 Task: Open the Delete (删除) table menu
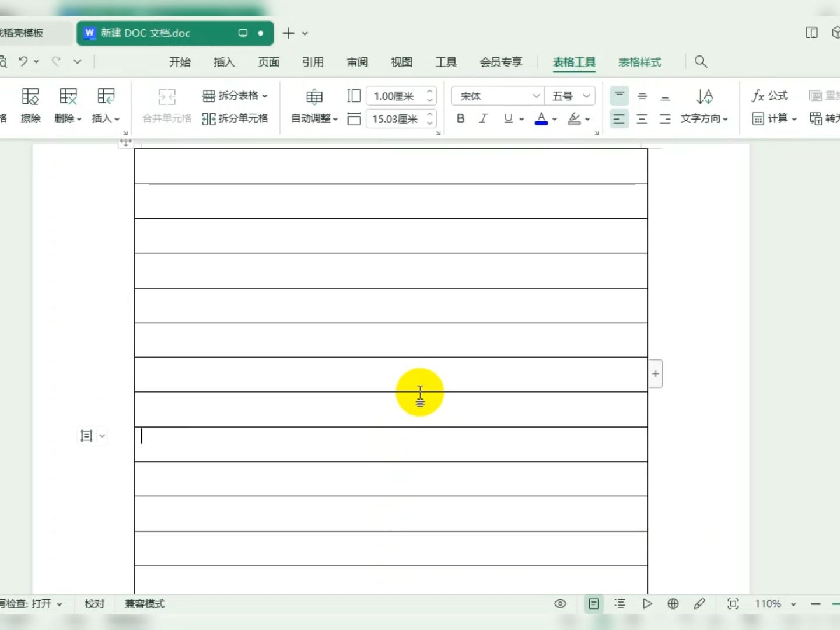coord(68,106)
